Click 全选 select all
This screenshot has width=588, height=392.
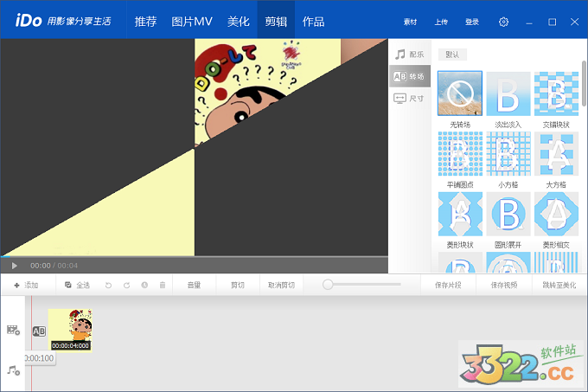pos(77,285)
